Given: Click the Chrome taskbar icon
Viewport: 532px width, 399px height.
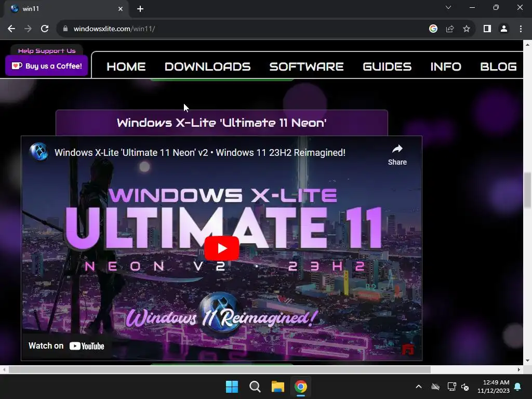Looking at the screenshot, I should click(301, 387).
